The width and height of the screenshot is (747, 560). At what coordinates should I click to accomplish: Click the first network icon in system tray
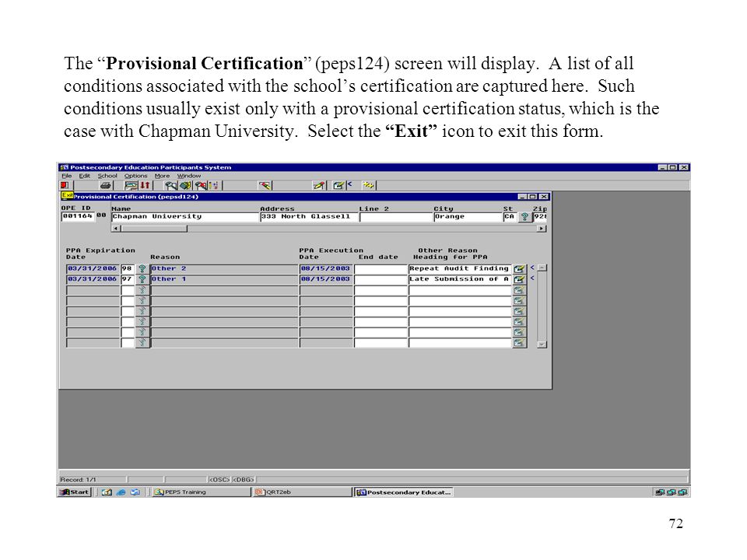pos(660,492)
